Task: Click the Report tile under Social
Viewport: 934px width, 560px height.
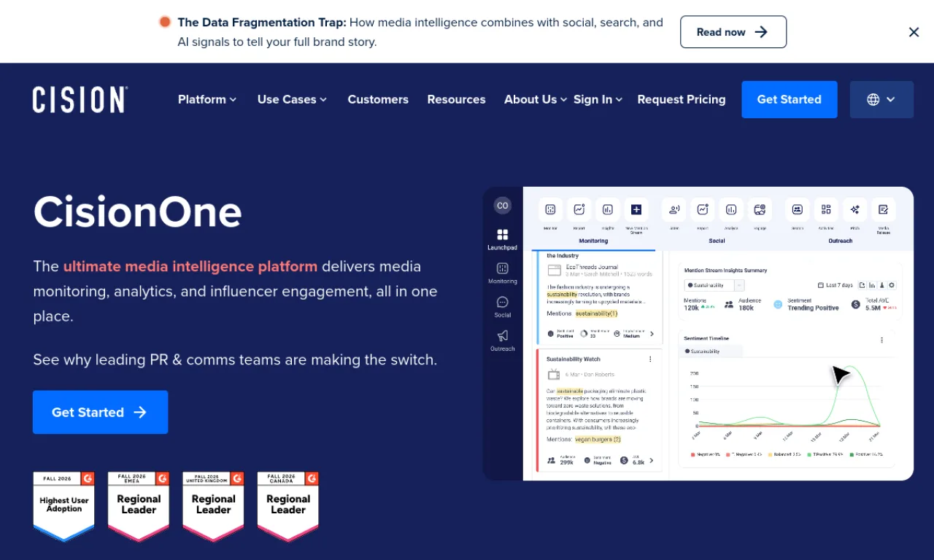Action: coord(703,209)
